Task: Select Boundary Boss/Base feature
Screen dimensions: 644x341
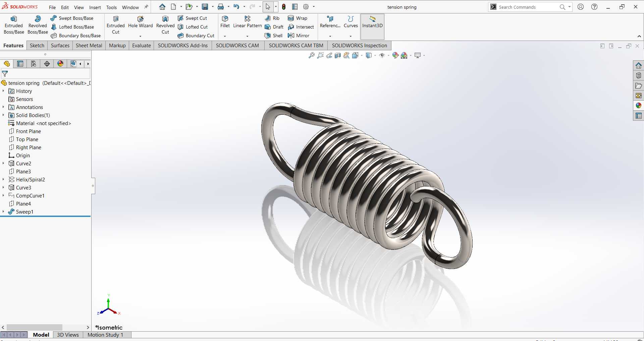Action: [x=76, y=36]
